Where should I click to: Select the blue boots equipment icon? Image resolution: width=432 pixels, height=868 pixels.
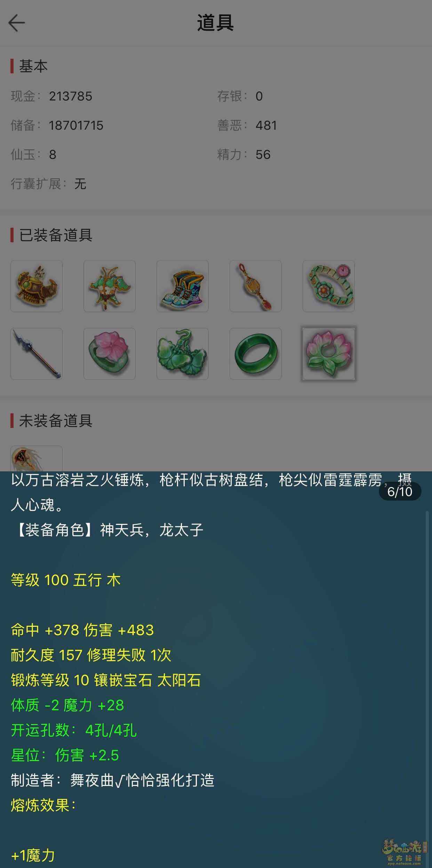coord(183,286)
